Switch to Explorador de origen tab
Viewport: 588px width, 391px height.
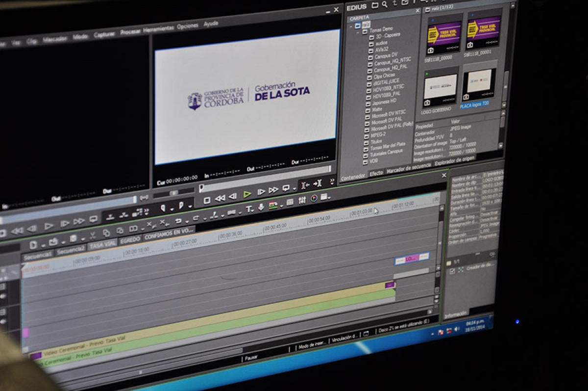[x=454, y=160]
